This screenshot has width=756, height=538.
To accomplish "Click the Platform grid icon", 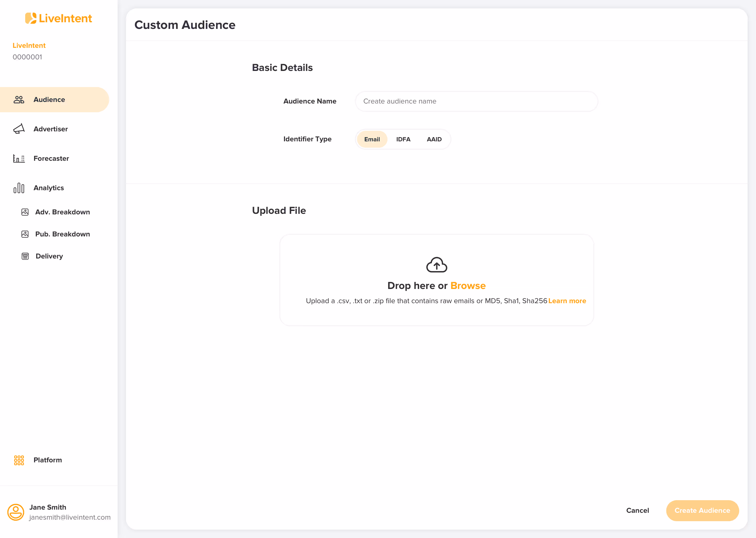I will (x=19, y=460).
